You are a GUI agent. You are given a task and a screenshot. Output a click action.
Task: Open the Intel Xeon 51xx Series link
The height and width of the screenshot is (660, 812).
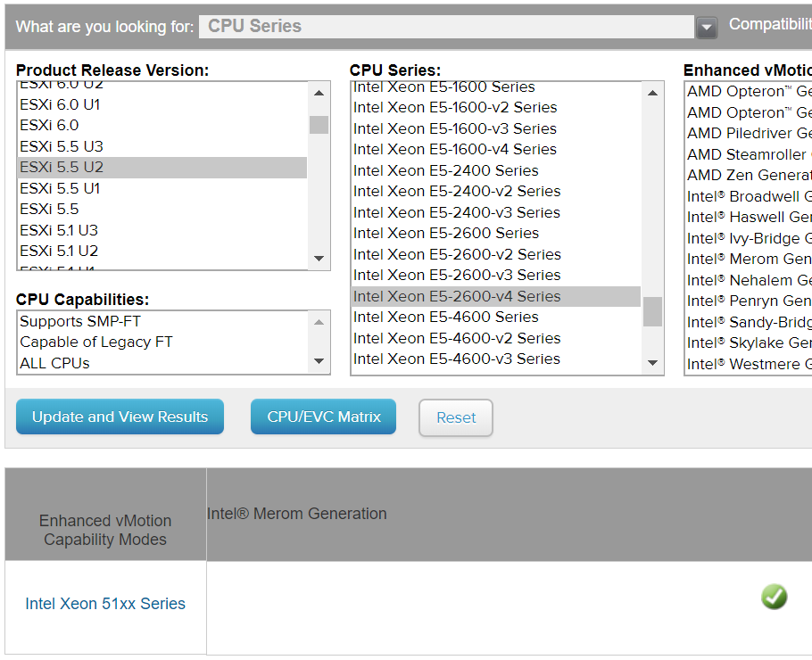[105, 603]
